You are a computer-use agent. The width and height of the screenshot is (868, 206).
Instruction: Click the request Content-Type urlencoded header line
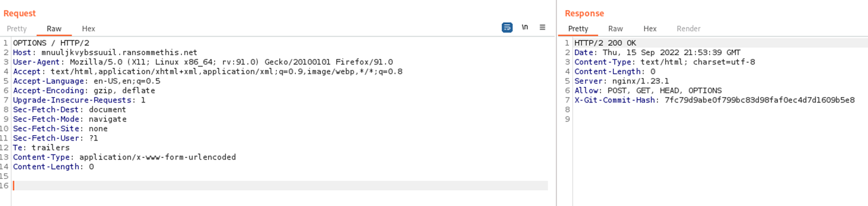click(x=124, y=157)
